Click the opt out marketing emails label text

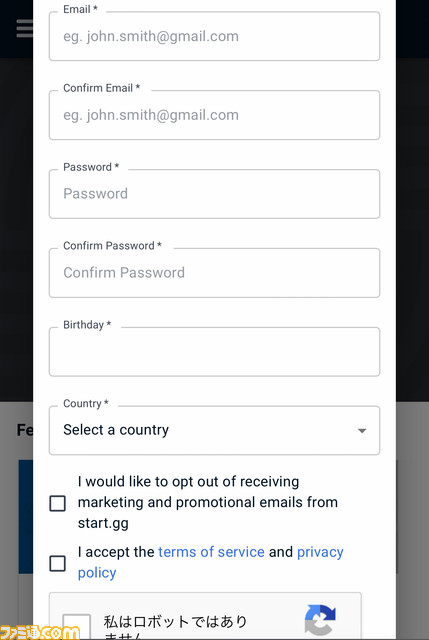(208, 502)
